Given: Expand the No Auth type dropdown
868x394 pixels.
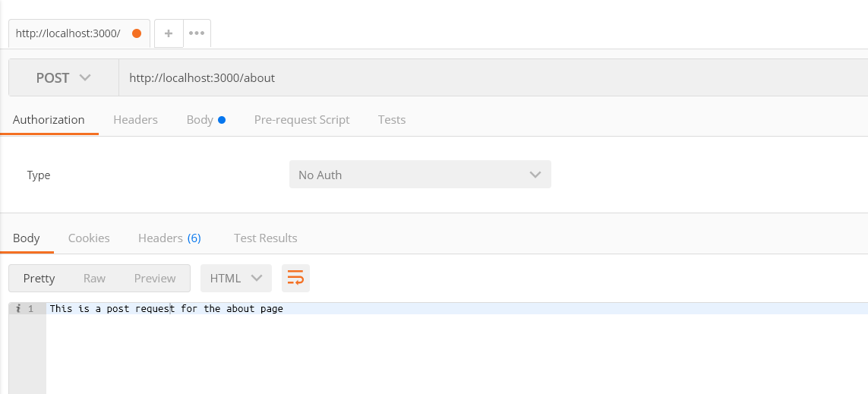Looking at the screenshot, I should (420, 175).
